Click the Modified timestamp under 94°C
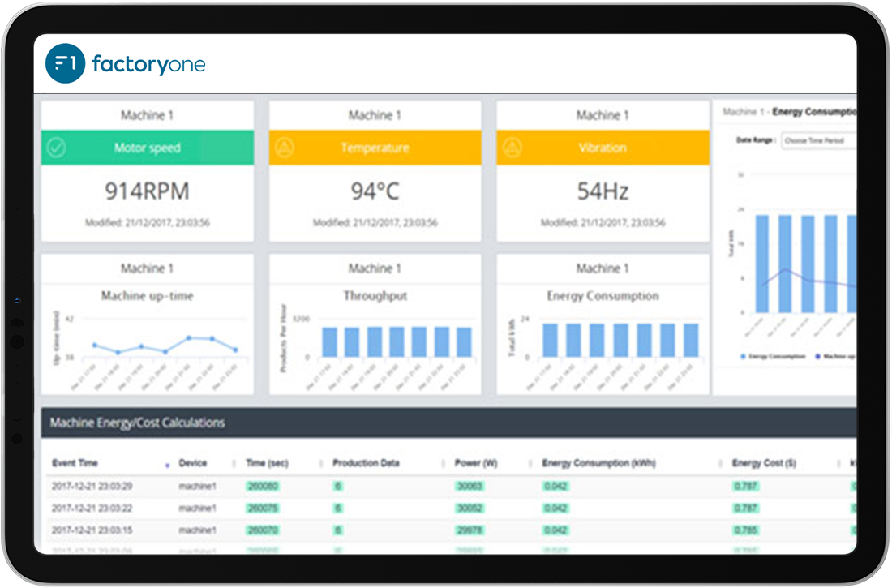Image resolution: width=892 pixels, height=588 pixels. (x=375, y=222)
